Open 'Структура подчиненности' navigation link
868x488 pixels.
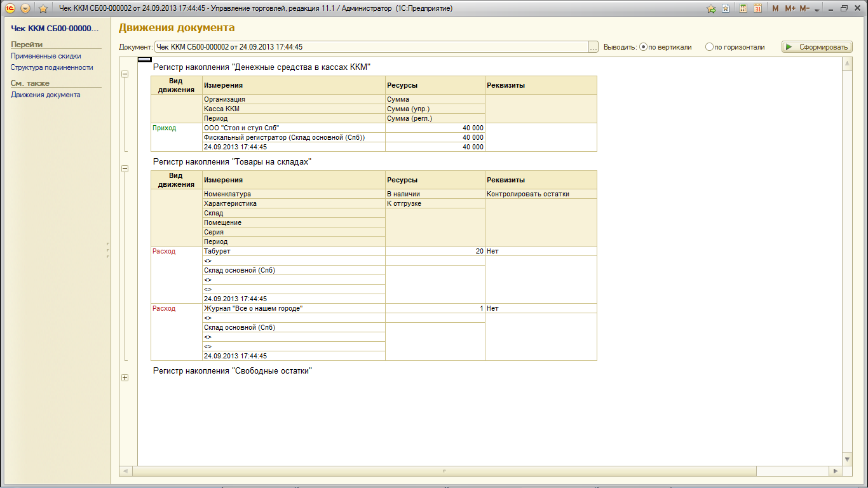click(52, 67)
